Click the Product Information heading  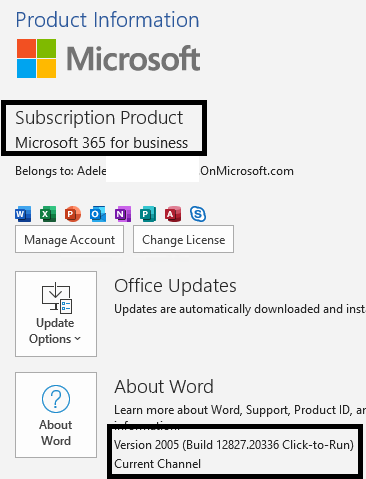click(x=107, y=20)
